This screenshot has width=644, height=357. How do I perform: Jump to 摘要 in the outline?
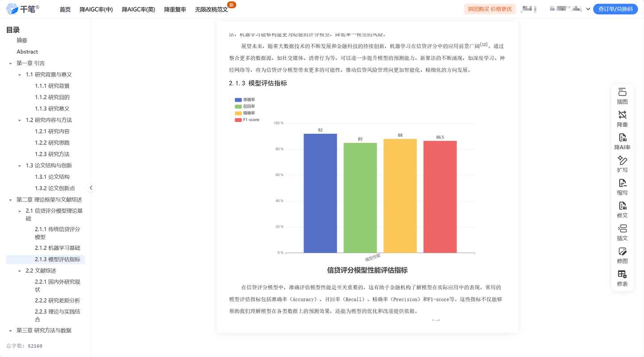click(22, 40)
